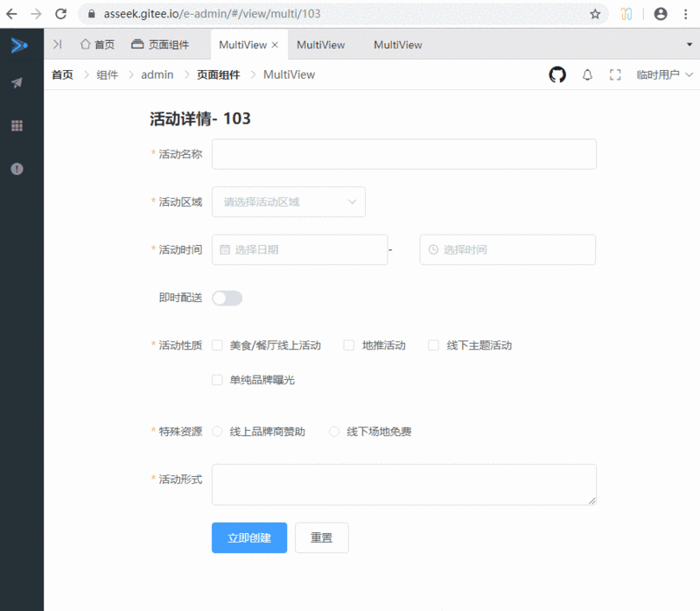Open notifications bell icon
This screenshot has height=611, width=700.
pyautogui.click(x=587, y=74)
